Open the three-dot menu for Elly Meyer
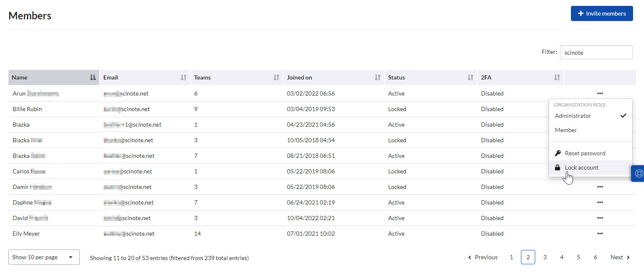Viewport: 644px width, 279px height. point(599,234)
